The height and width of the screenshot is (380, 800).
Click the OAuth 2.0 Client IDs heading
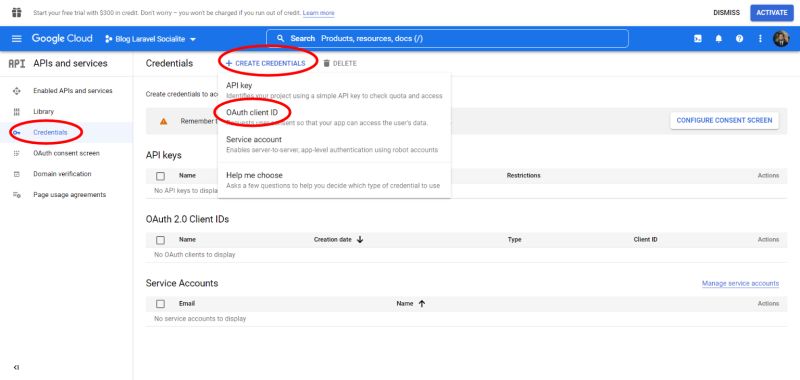pyautogui.click(x=187, y=219)
